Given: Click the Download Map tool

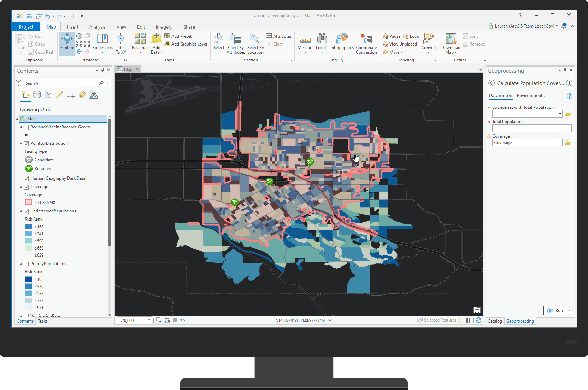Looking at the screenshot, I should pyautogui.click(x=451, y=43).
